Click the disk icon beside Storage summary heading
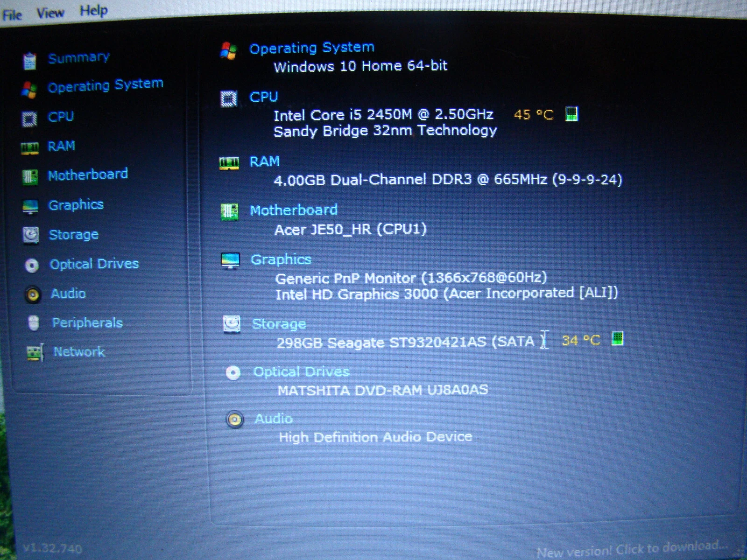Screen dimensions: 747x560 click(x=232, y=324)
